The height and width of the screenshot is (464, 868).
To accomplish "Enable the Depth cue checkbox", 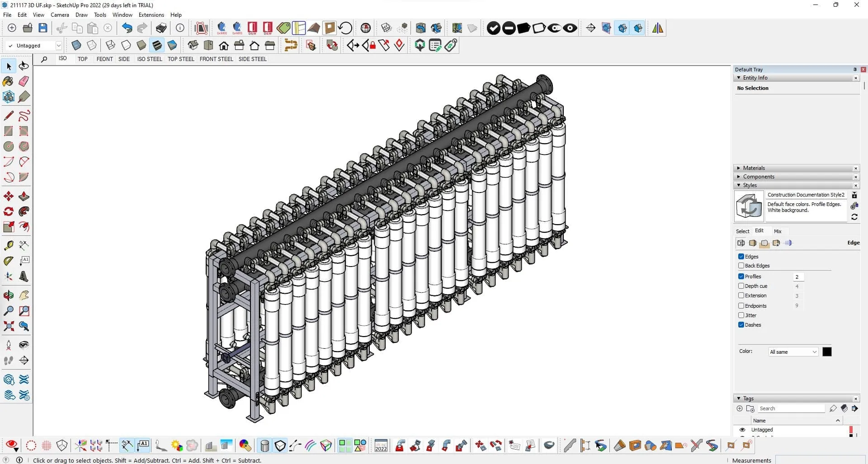I will pyautogui.click(x=741, y=286).
